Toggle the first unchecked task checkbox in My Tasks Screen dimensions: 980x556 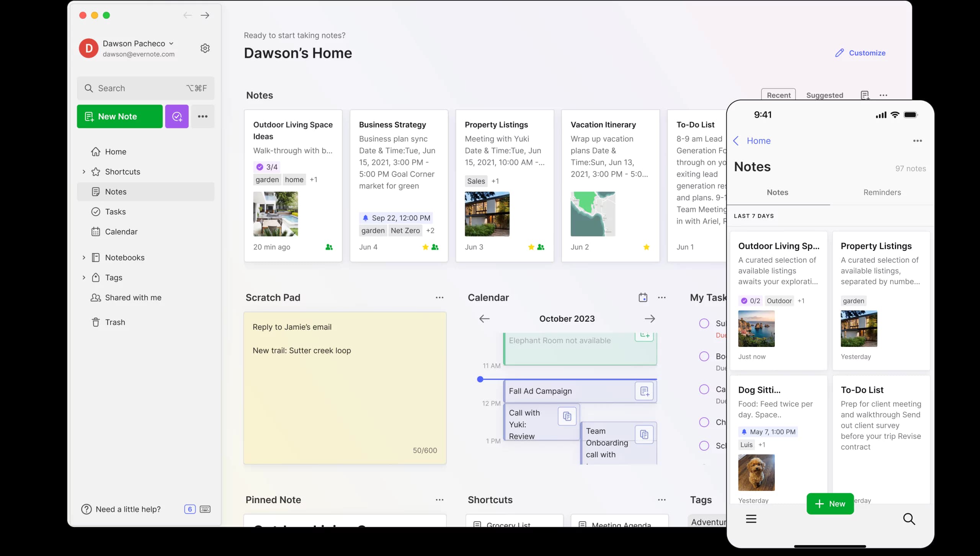[x=704, y=323]
